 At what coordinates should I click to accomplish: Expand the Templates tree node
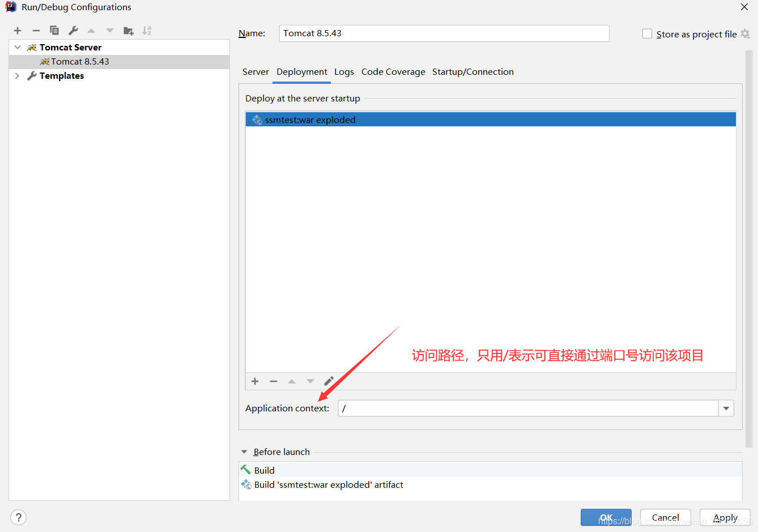point(18,76)
